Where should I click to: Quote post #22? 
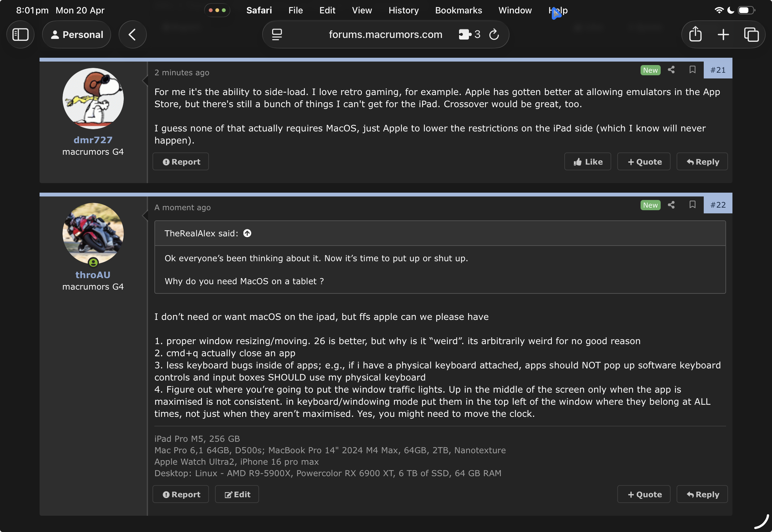644,494
